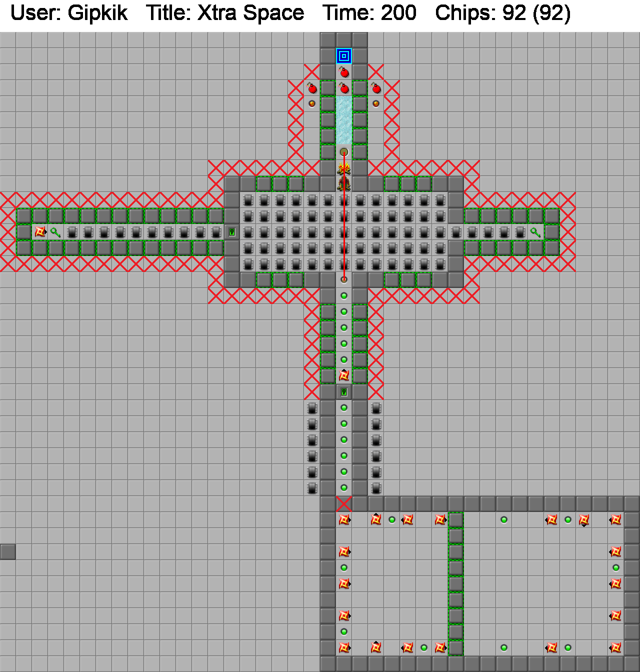Screen dimensions: 640x672
Task: Click the blue exit tile at the top
Action: click(x=344, y=56)
